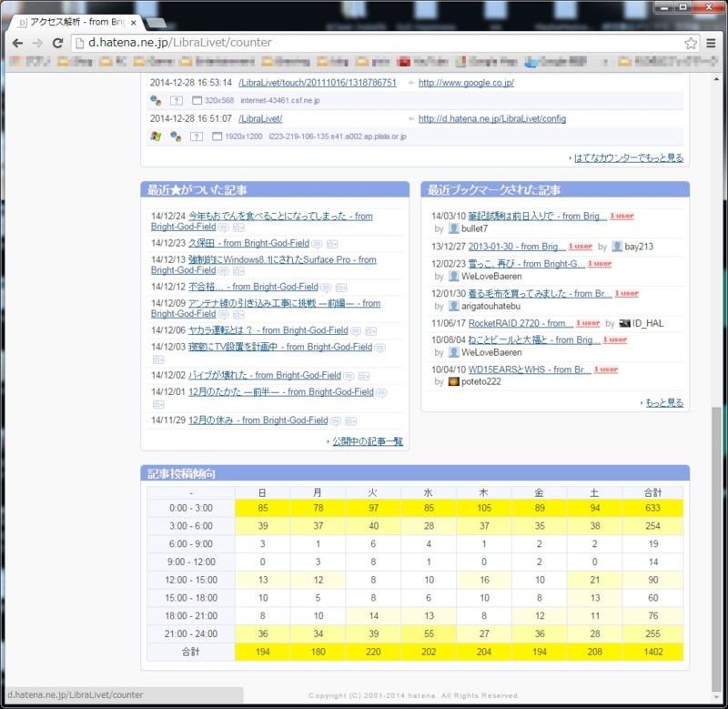The width and height of the screenshot is (728, 709).
Task: Open the 不合格… article link
Action: (254, 287)
